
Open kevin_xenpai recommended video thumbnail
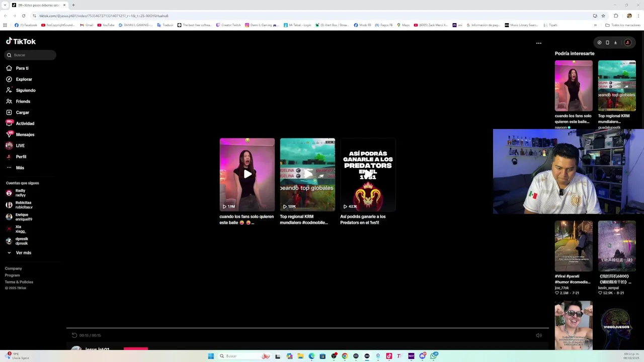click(617, 246)
